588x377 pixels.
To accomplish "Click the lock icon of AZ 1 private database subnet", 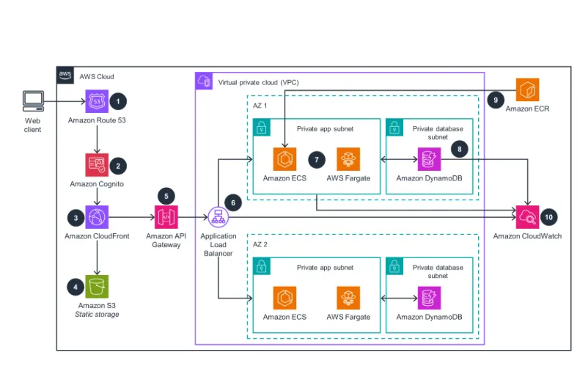I will (394, 128).
